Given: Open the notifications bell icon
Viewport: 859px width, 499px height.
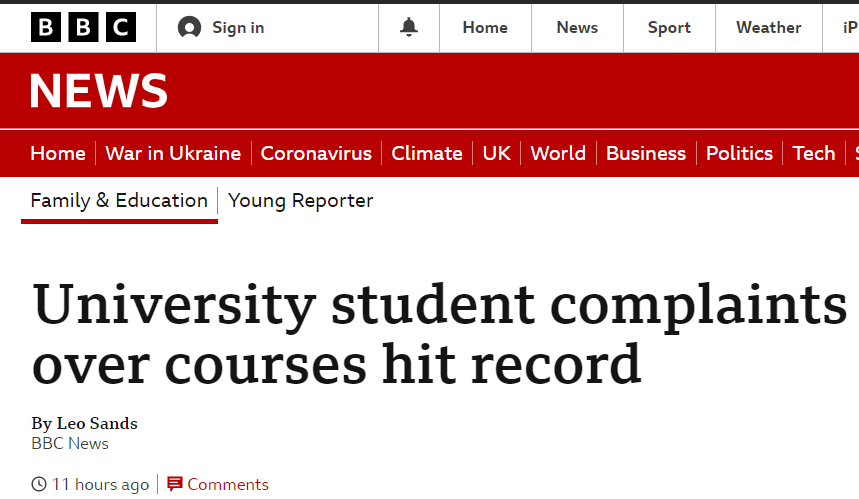Looking at the screenshot, I should point(409,27).
